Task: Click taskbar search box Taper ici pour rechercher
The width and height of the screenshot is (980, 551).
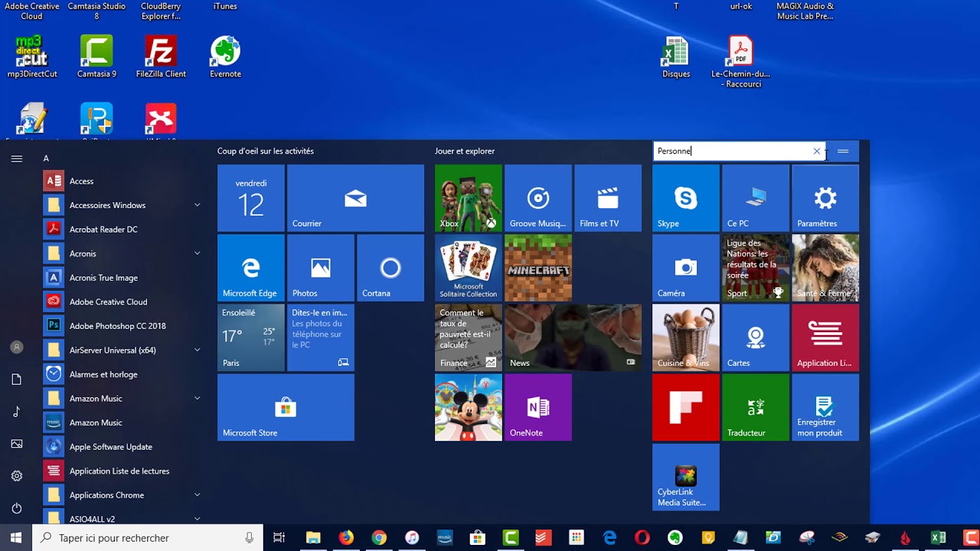Action: 148,538
